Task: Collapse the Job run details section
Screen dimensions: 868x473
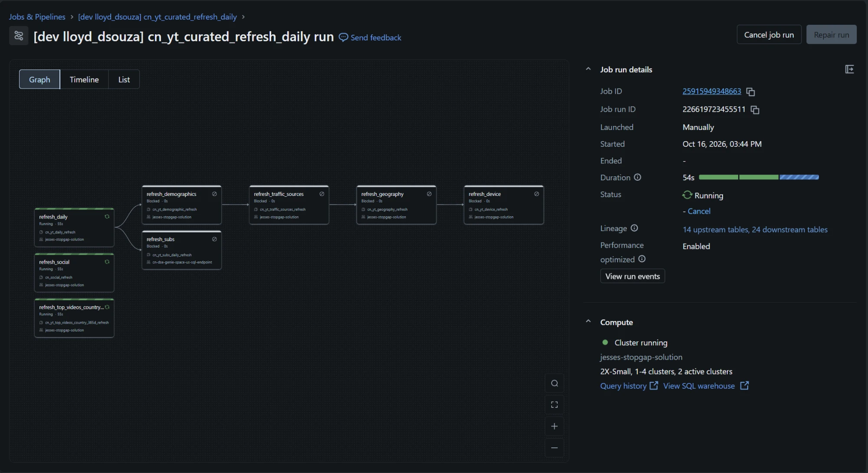Action: pos(588,69)
